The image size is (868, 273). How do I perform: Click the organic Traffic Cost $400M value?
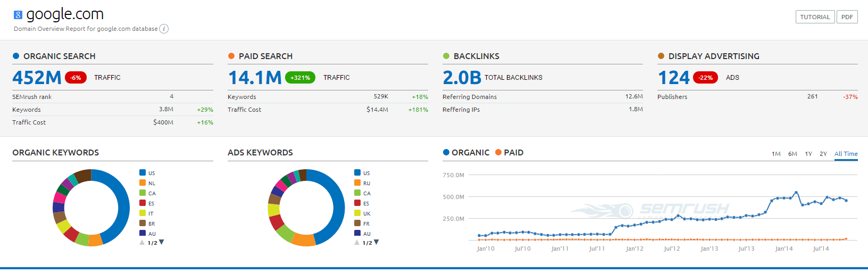coord(163,122)
